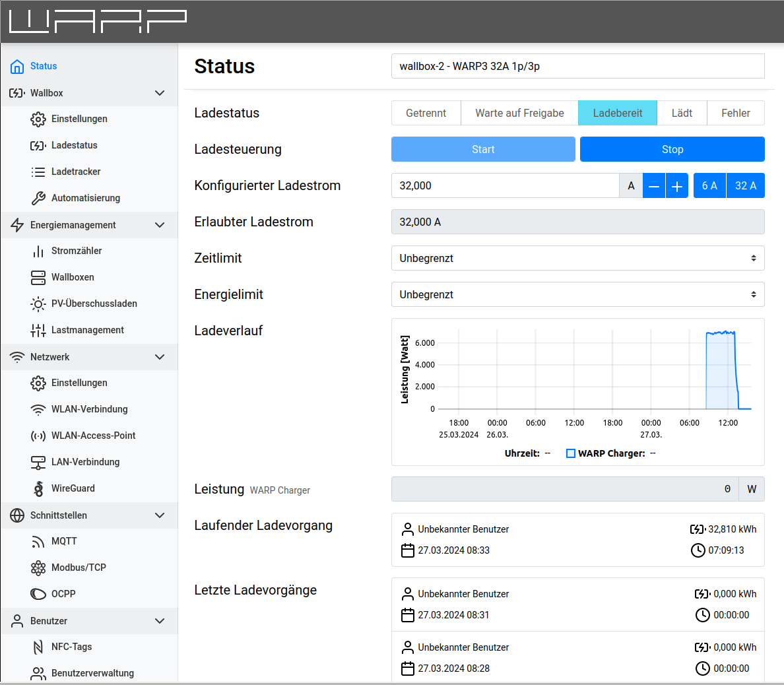Open PV-Überschussladen sun icon
Viewport: 784px width, 685px height.
point(38,304)
